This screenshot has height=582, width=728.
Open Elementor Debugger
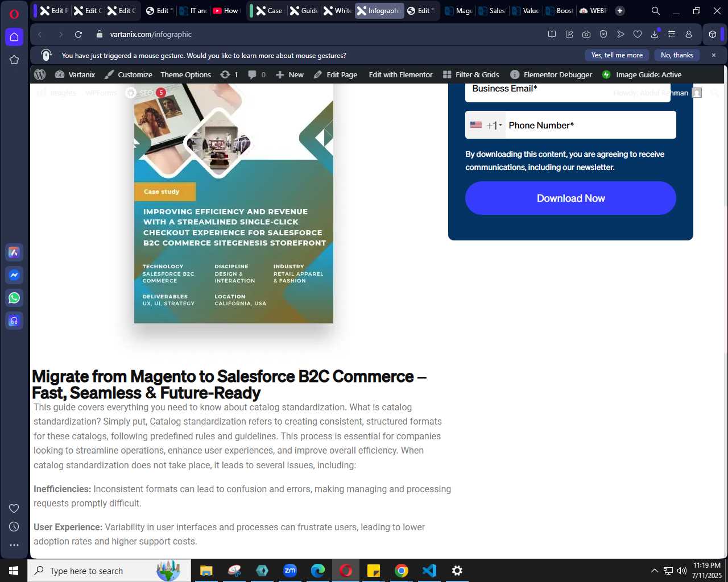click(x=551, y=74)
